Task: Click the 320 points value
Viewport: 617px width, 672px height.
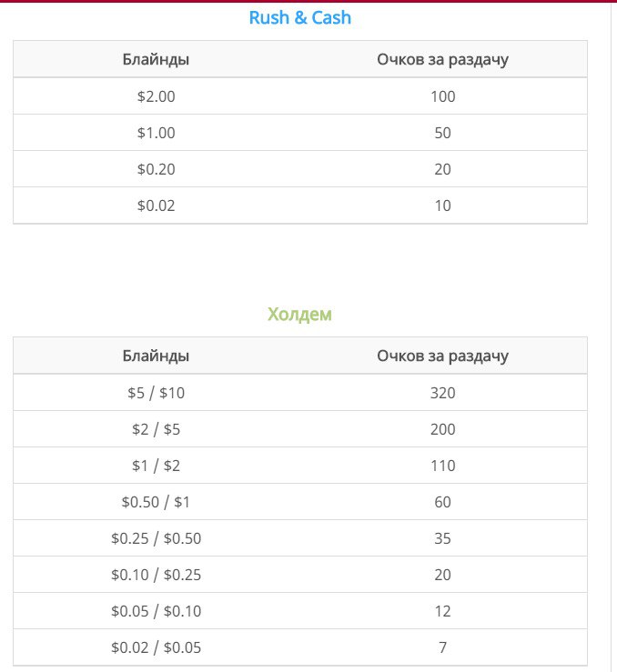Action: (x=442, y=393)
